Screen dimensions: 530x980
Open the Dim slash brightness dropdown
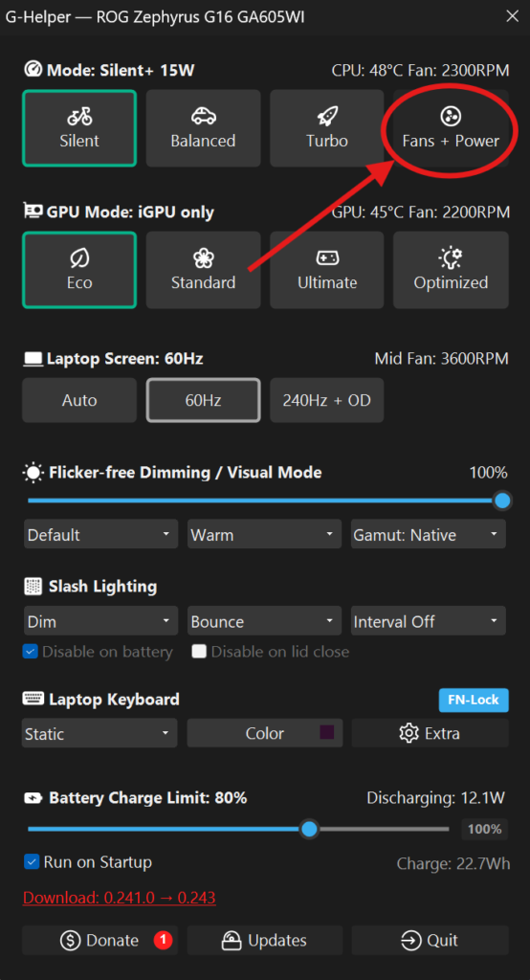[100, 621]
